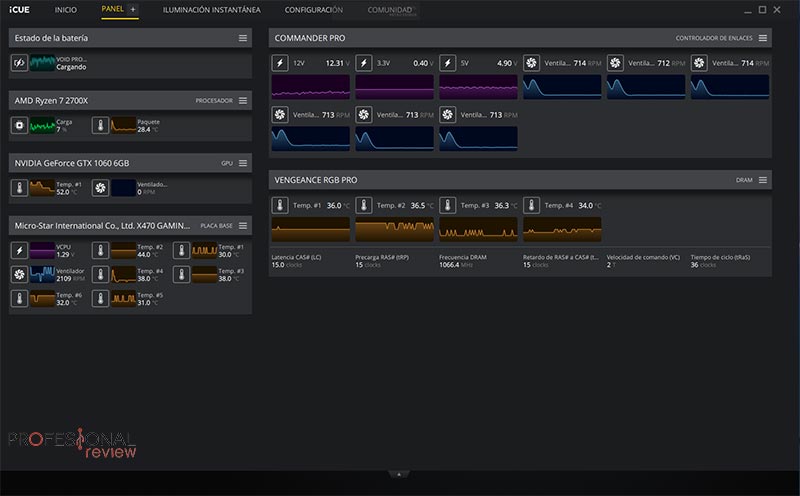
Task: Expand the bottom drawer arrow
Action: 399,475
